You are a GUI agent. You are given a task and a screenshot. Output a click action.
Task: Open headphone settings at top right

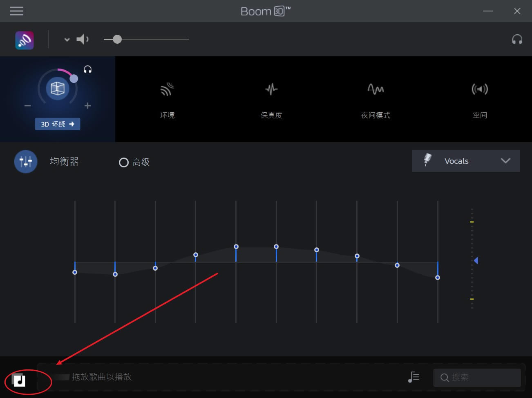[517, 39]
